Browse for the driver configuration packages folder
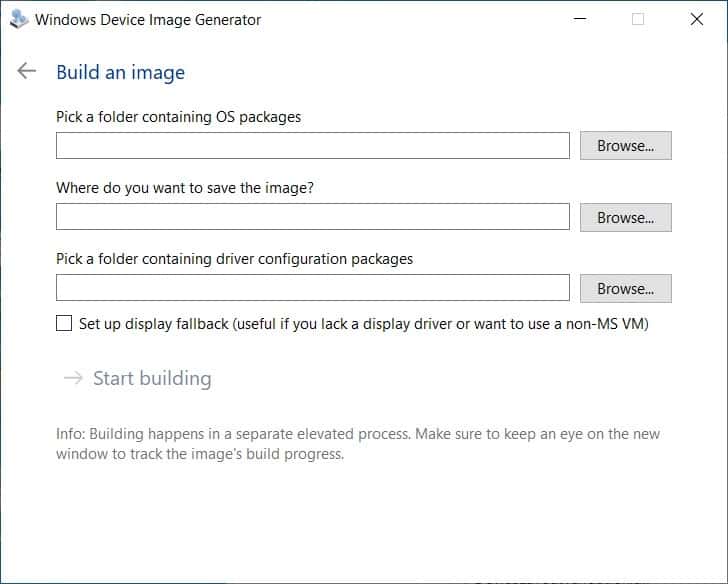Viewport: 728px width, 584px height. coord(625,288)
